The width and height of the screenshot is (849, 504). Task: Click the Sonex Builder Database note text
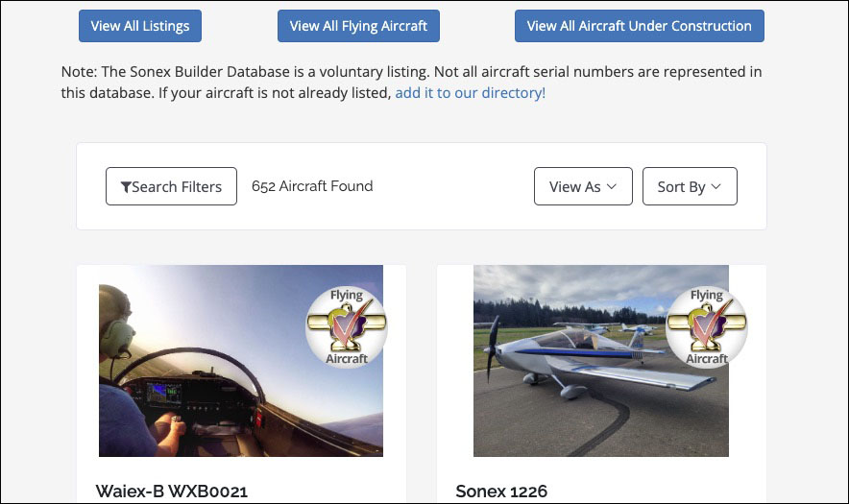click(x=411, y=83)
